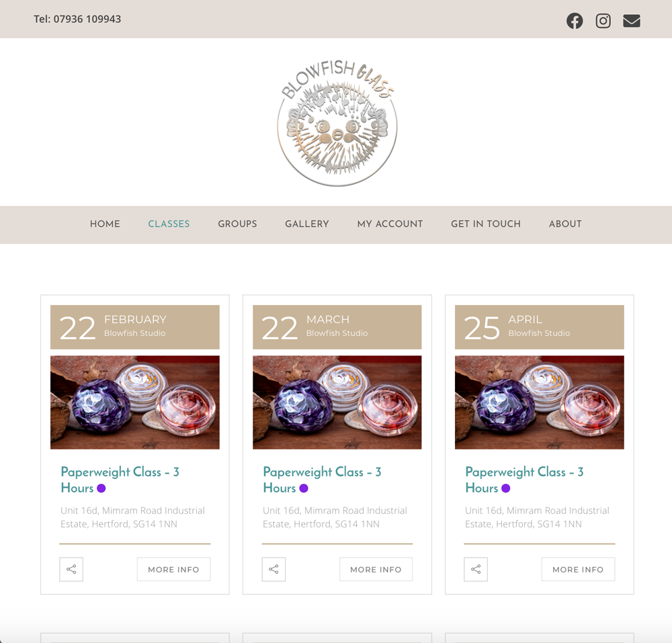Open the Classes menu item
672x643 pixels.
coord(169,224)
